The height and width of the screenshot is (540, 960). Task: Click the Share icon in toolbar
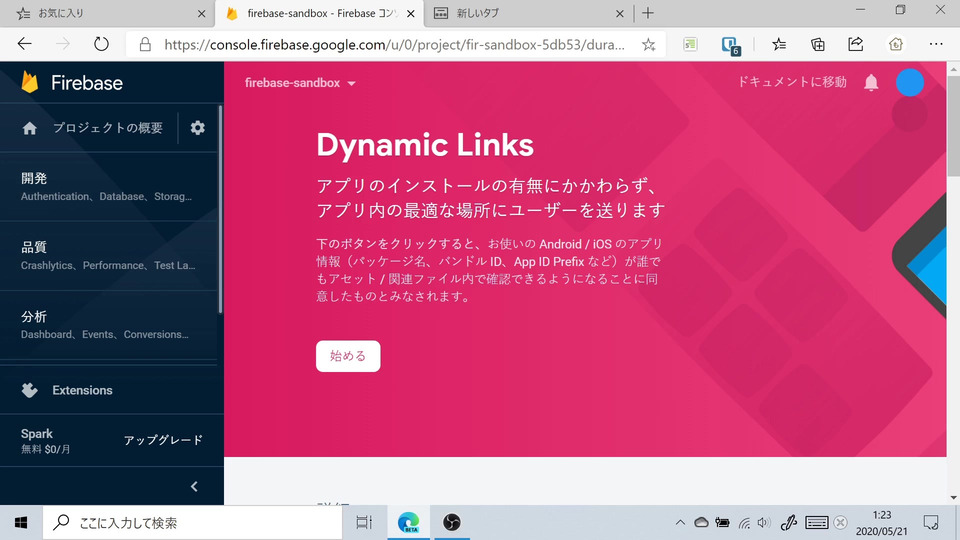click(x=855, y=44)
